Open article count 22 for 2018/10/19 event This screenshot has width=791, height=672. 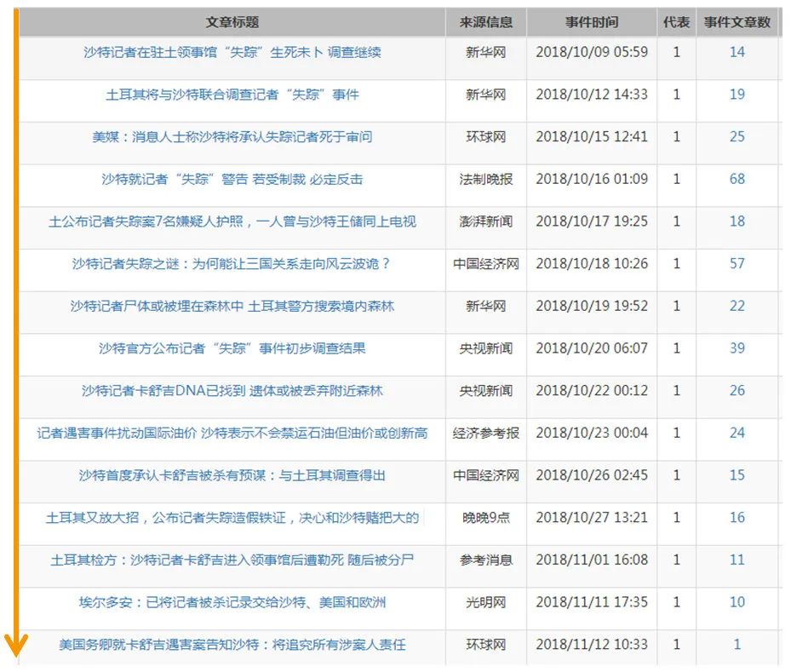(737, 307)
